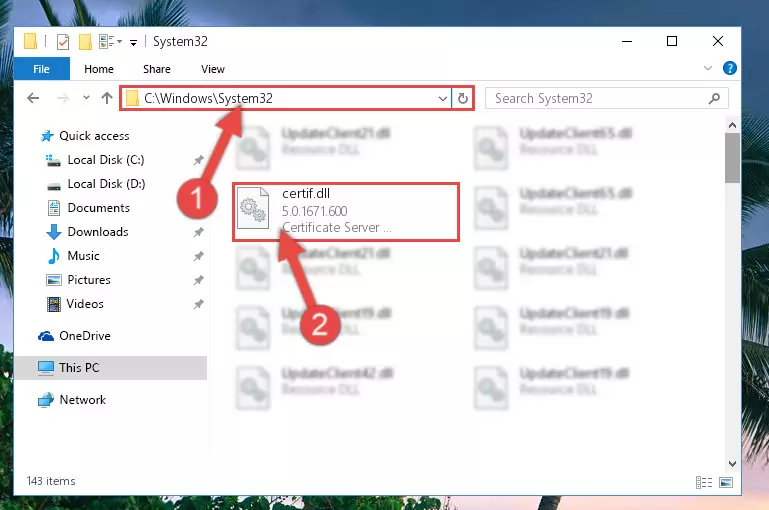Select Quick access in the navigation pane

(x=94, y=136)
